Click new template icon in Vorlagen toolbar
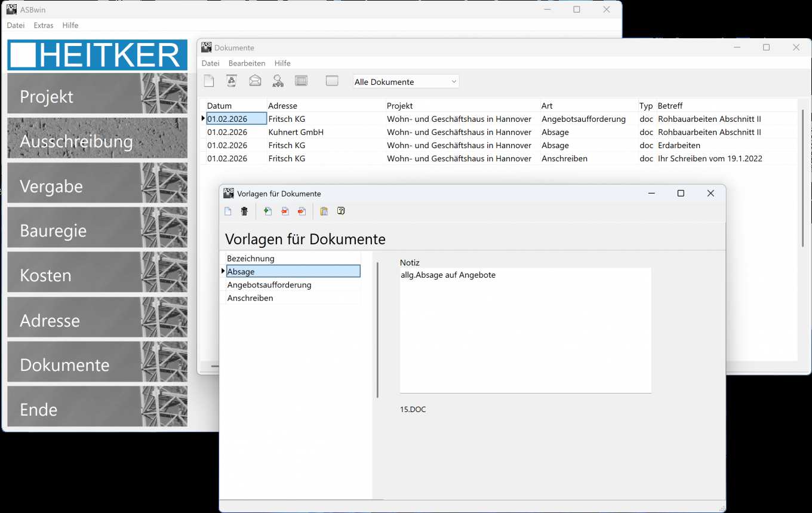This screenshot has width=812, height=513. [228, 211]
